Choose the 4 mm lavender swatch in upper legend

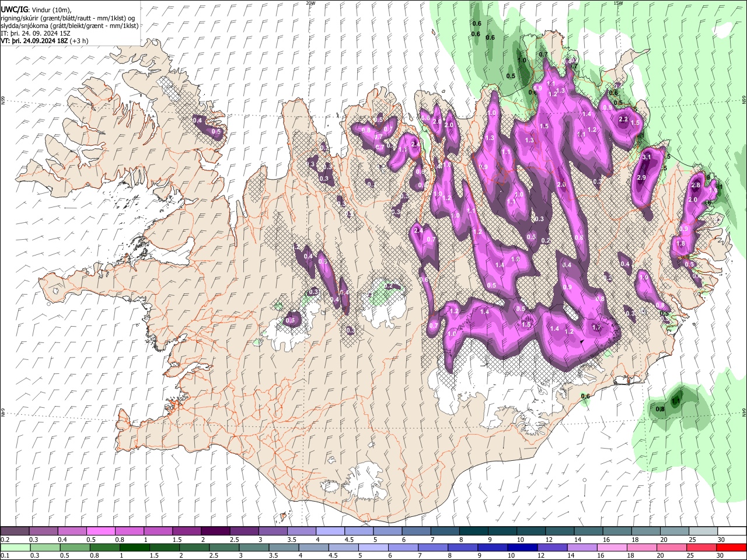(x=329, y=531)
